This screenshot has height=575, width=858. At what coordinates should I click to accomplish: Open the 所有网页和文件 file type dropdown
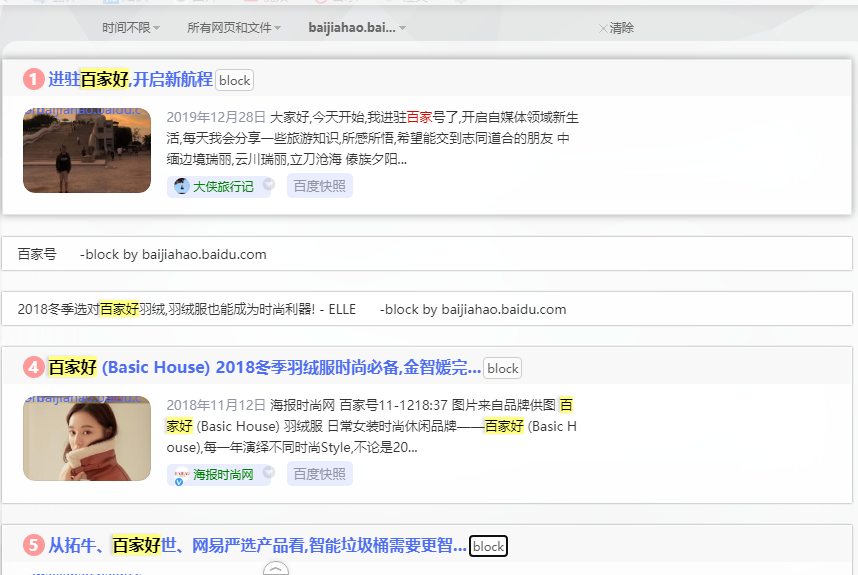click(234, 27)
